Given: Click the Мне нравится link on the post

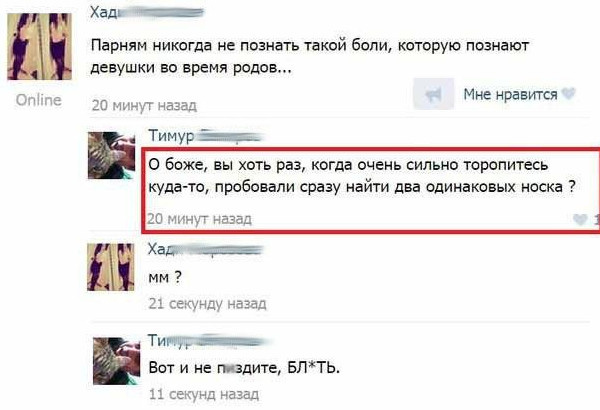Looking at the screenshot, I should coord(510,94).
